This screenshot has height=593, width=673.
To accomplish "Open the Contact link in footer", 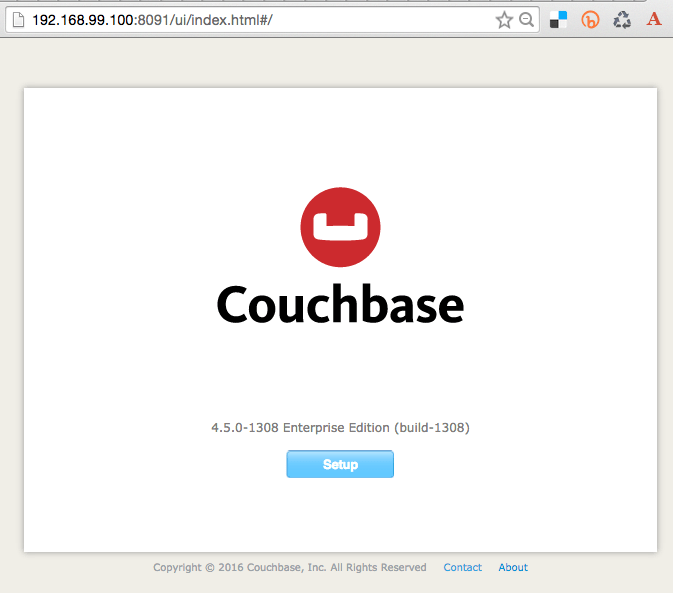I will (462, 567).
